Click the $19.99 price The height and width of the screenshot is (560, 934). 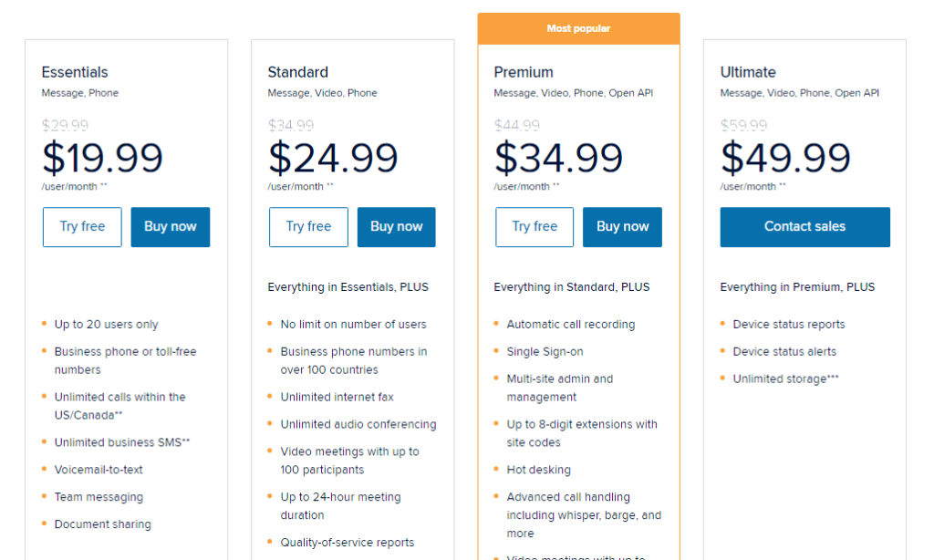click(102, 158)
